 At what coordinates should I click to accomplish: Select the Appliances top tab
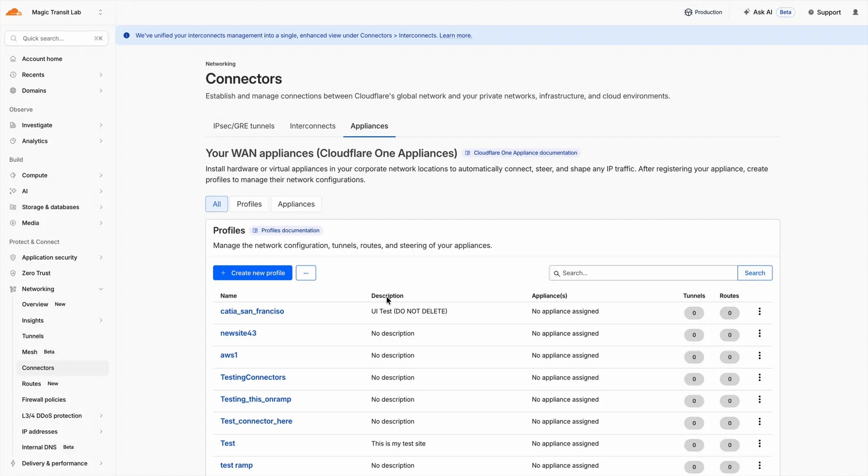click(369, 126)
